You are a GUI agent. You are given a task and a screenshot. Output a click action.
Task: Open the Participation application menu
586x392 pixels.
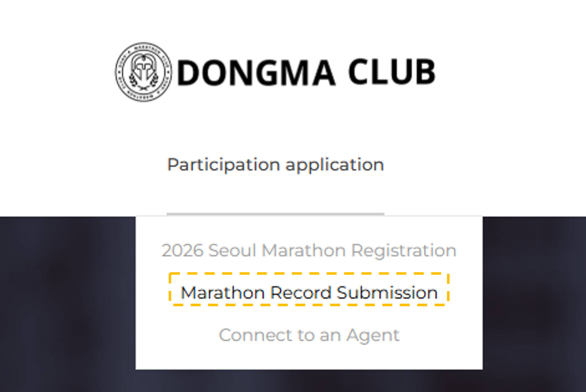coord(275,165)
